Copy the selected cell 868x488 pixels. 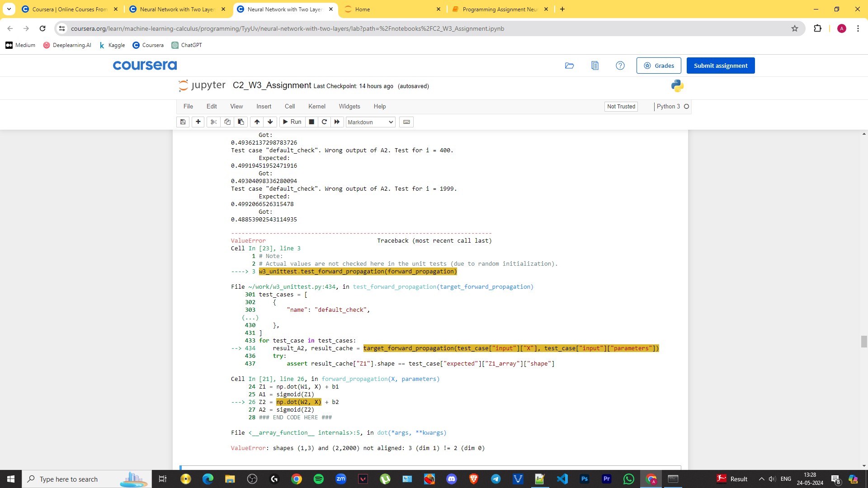tap(227, 122)
